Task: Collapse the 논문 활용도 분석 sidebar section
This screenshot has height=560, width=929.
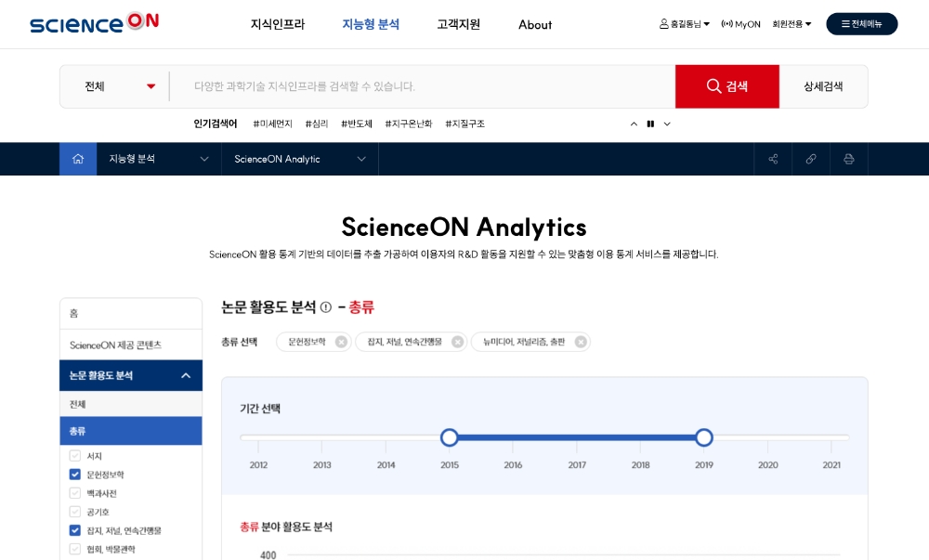Action: [x=186, y=375]
